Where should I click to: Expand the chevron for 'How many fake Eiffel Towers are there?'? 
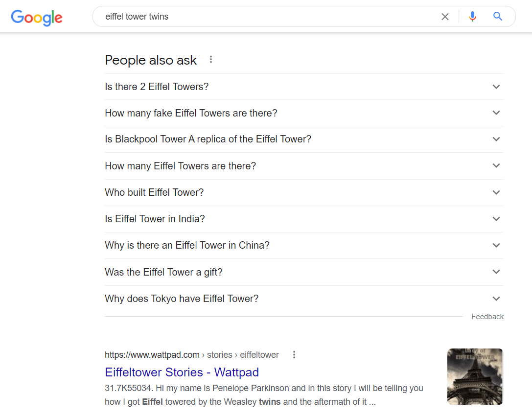(496, 113)
